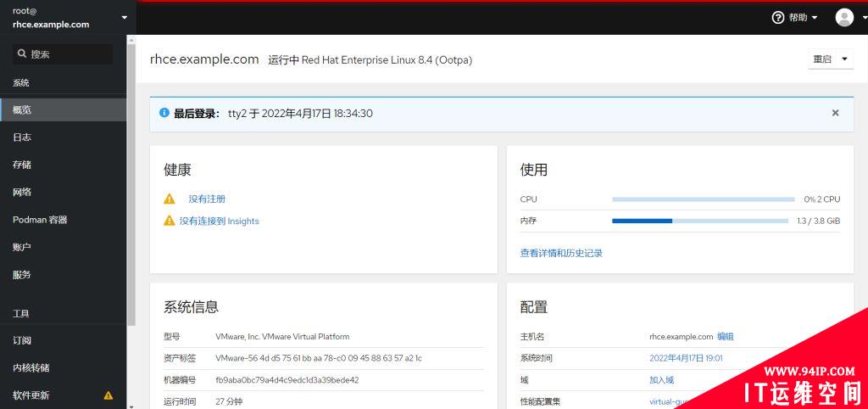
Task: Click the 0% 2 CPU usage text
Action: tap(822, 199)
